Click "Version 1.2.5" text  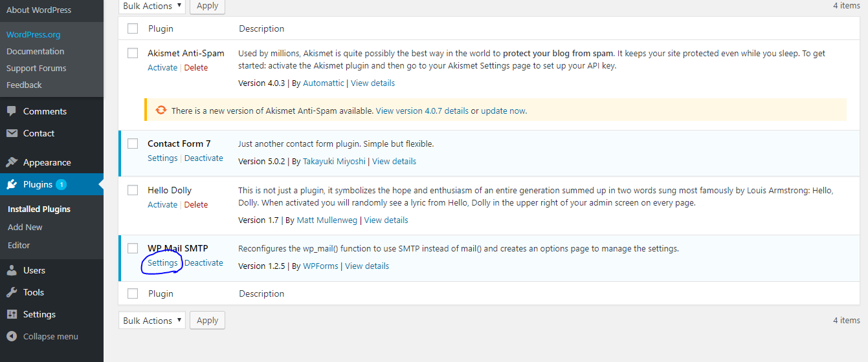(x=262, y=266)
